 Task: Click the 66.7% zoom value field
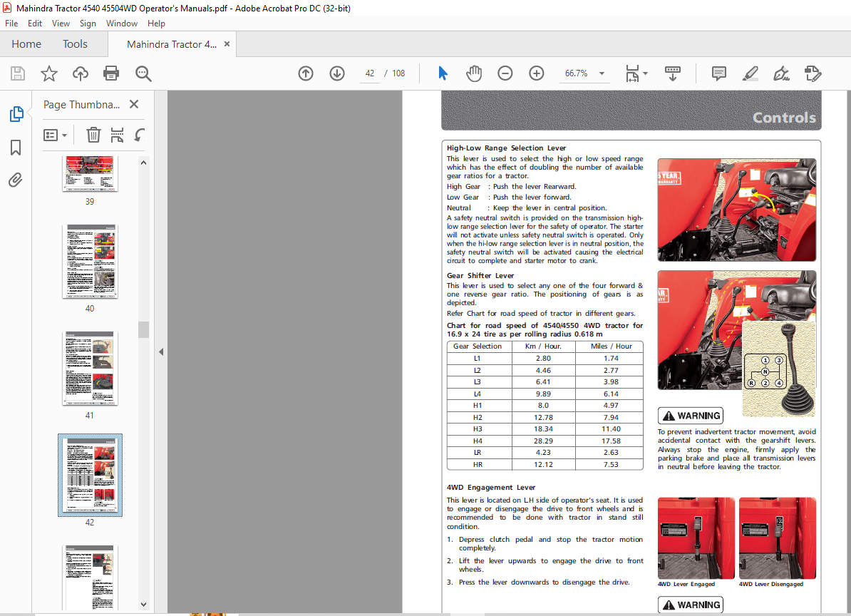coord(577,73)
